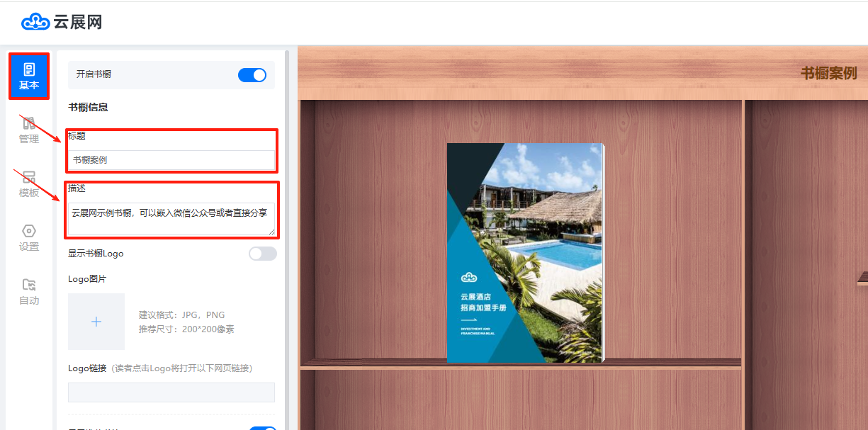The width and height of the screenshot is (868, 430).
Task: Click the 云展网 cloud logo icon
Action: (35, 22)
